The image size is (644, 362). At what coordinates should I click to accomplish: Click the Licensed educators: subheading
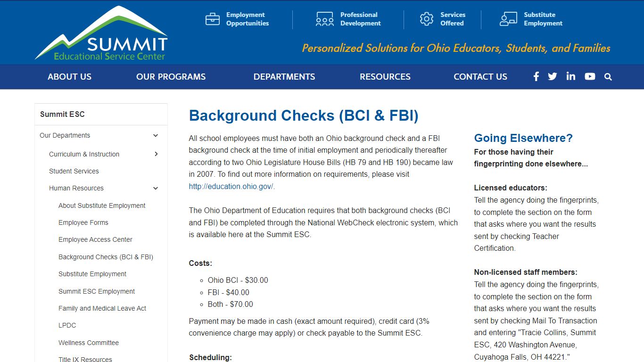(x=511, y=188)
